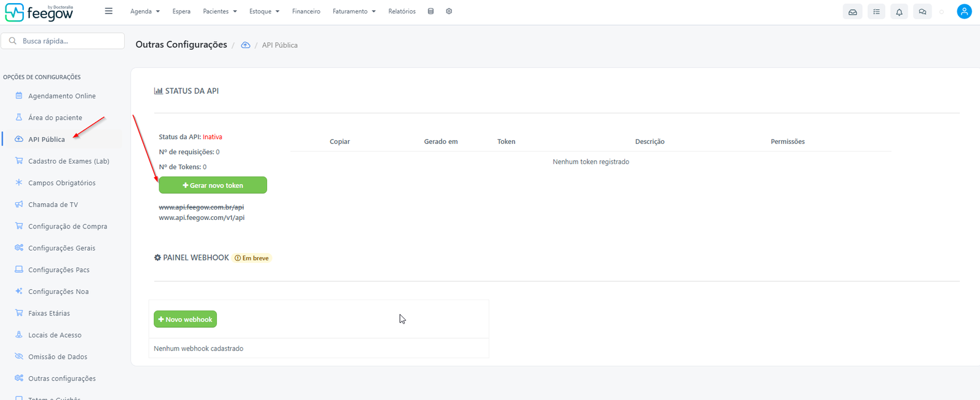
Task: Click the Descrição column header
Action: tap(650, 142)
